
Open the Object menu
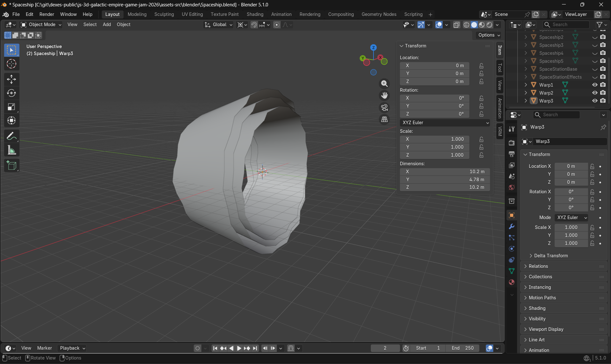[x=124, y=25]
